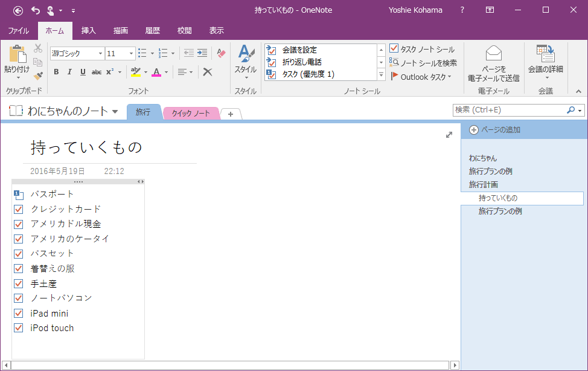Email page (ページを電子メールで送信)
588x371 pixels.
(493, 63)
